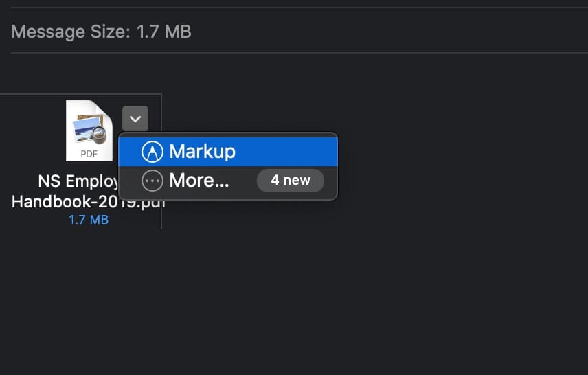The height and width of the screenshot is (375, 588).
Task: Click the Markup pen-tip circle icon
Action: pyautogui.click(x=152, y=151)
